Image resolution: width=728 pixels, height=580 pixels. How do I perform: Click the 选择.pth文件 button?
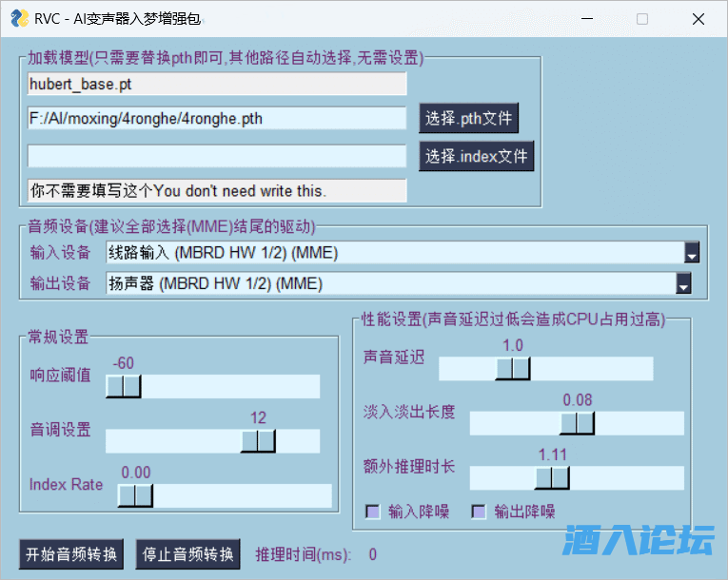tap(468, 118)
